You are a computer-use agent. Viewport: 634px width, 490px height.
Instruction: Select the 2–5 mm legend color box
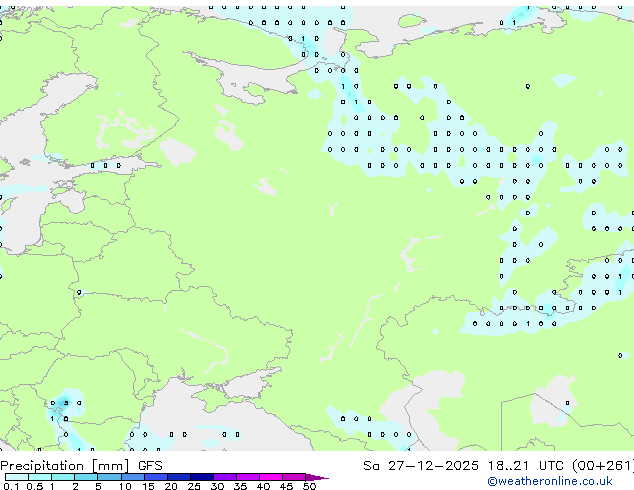[86, 477]
